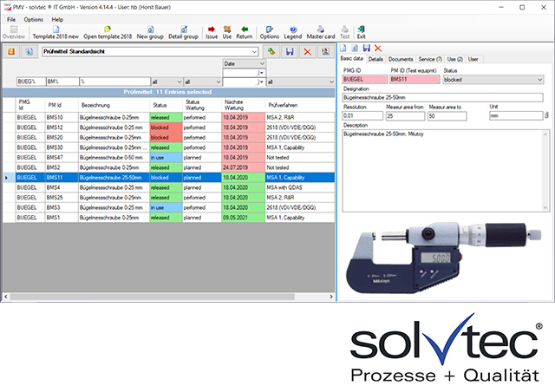Click the Template 2618 new toolbar icon
555x392 pixels.
(55, 33)
